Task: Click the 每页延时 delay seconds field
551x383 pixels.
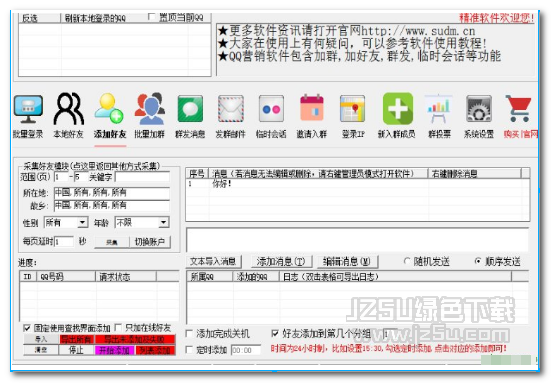Action: (x=64, y=242)
